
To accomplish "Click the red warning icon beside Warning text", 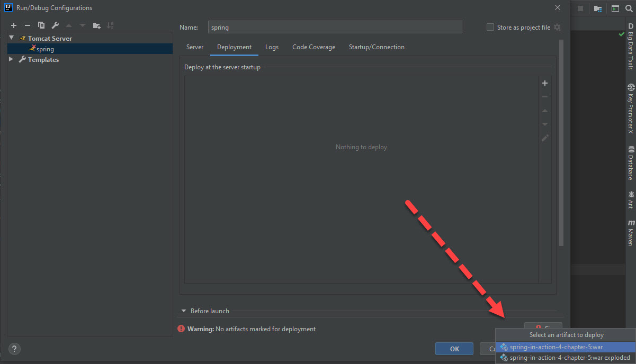I will pos(181,329).
